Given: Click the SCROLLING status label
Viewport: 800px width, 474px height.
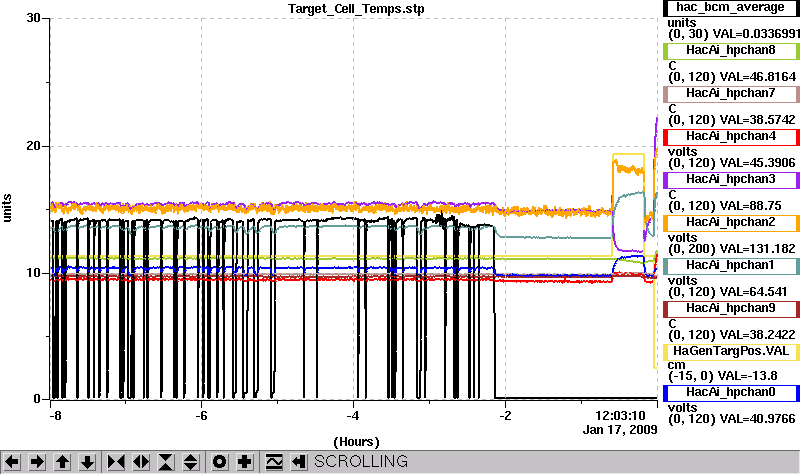Looking at the screenshot, I should (x=361, y=462).
